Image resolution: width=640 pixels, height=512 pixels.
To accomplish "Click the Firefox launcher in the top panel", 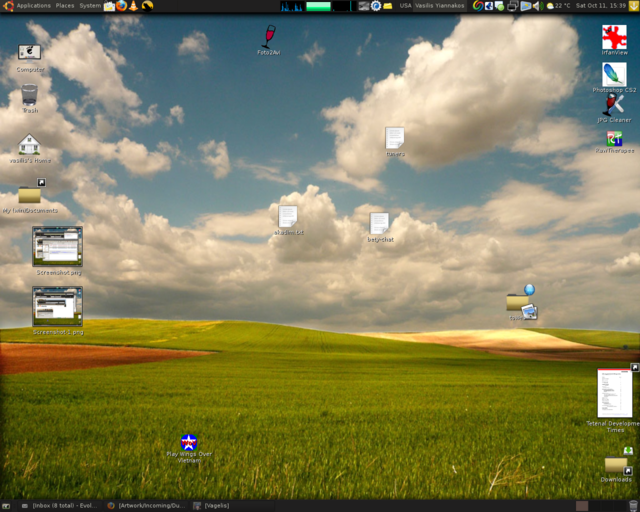I will [x=122, y=6].
